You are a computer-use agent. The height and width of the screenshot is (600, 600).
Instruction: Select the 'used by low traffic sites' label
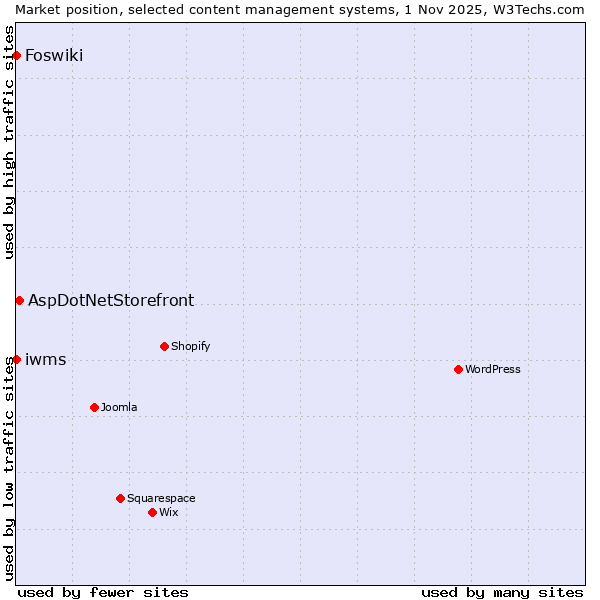click(x=9, y=469)
